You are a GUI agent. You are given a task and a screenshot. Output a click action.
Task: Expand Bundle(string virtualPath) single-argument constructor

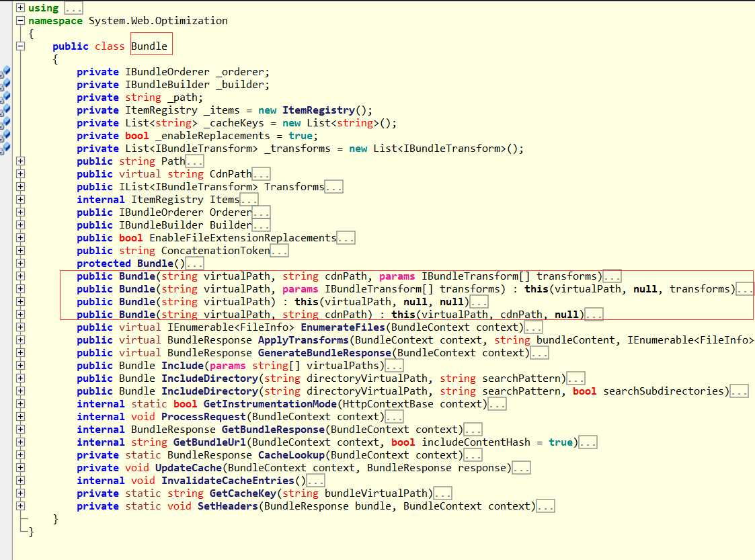click(x=20, y=302)
